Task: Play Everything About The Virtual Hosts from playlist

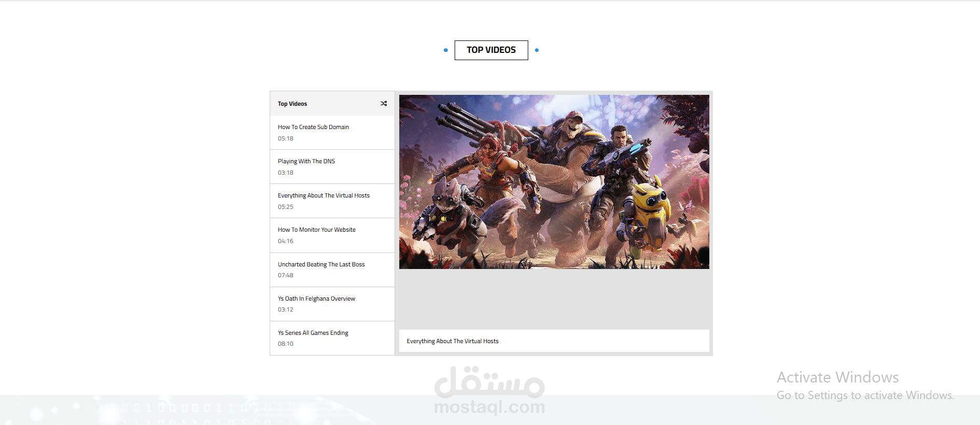Action: click(x=332, y=201)
